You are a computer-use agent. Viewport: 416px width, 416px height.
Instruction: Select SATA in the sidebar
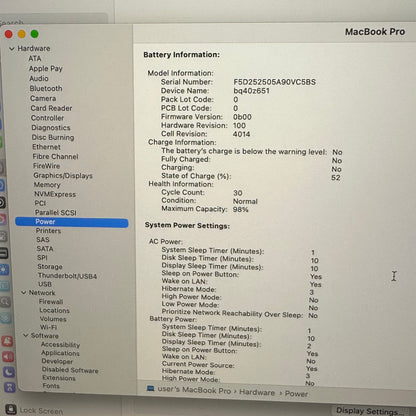[45, 249]
